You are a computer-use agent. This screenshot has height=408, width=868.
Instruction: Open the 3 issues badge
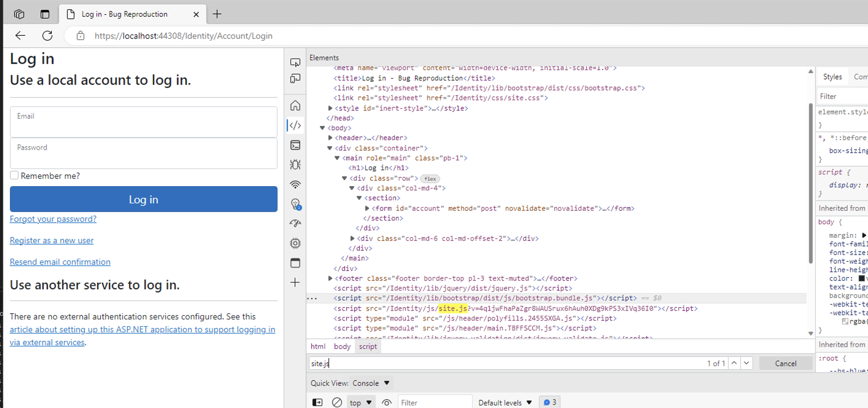point(550,402)
